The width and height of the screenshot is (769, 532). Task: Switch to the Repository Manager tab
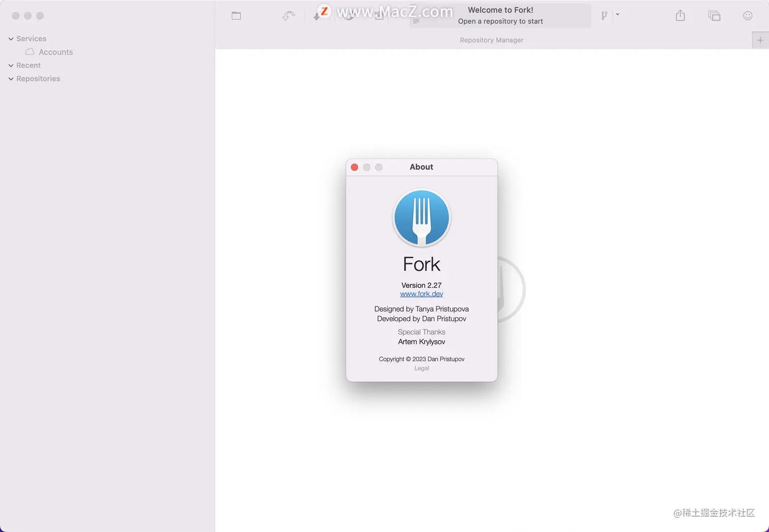[491, 40]
